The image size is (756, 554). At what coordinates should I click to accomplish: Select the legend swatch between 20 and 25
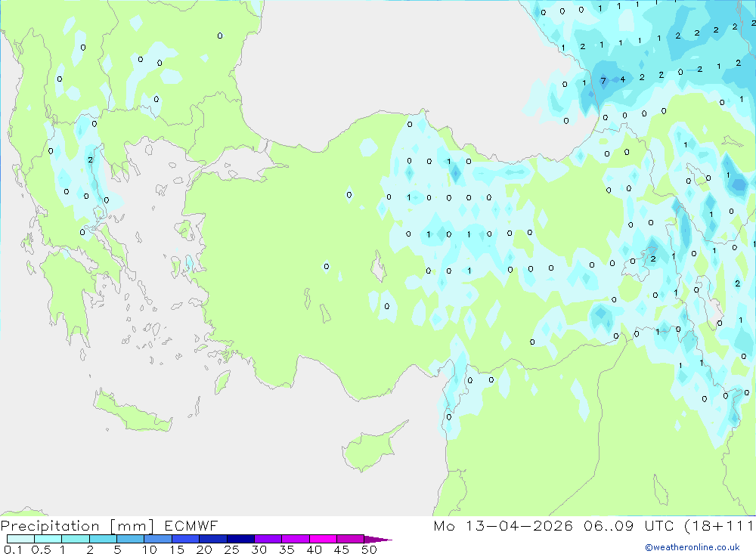[213, 539]
